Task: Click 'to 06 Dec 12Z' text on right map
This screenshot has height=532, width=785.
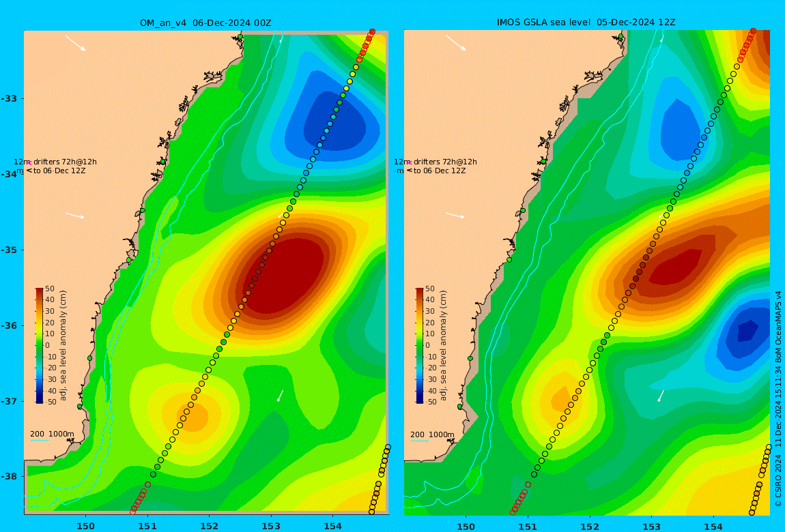Action: [440, 171]
